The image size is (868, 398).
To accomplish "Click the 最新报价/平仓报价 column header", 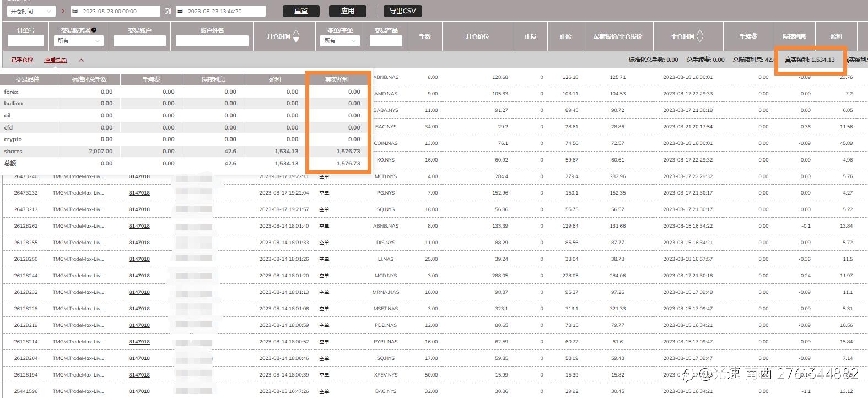I will pyautogui.click(x=618, y=36).
